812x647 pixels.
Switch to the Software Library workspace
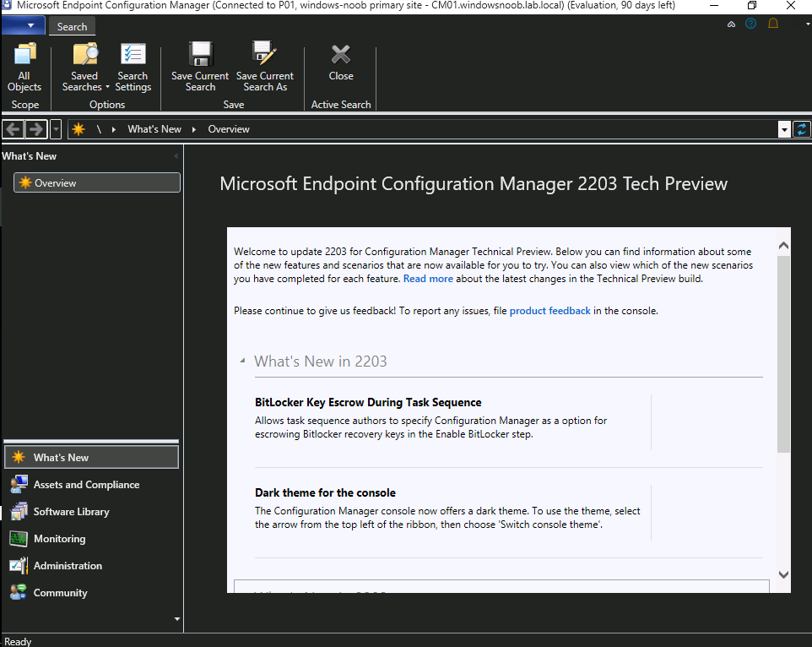click(91, 511)
